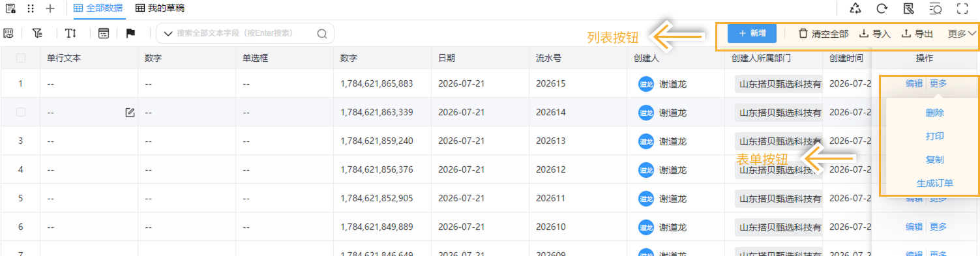Click the black flag marker icon

coord(130,33)
